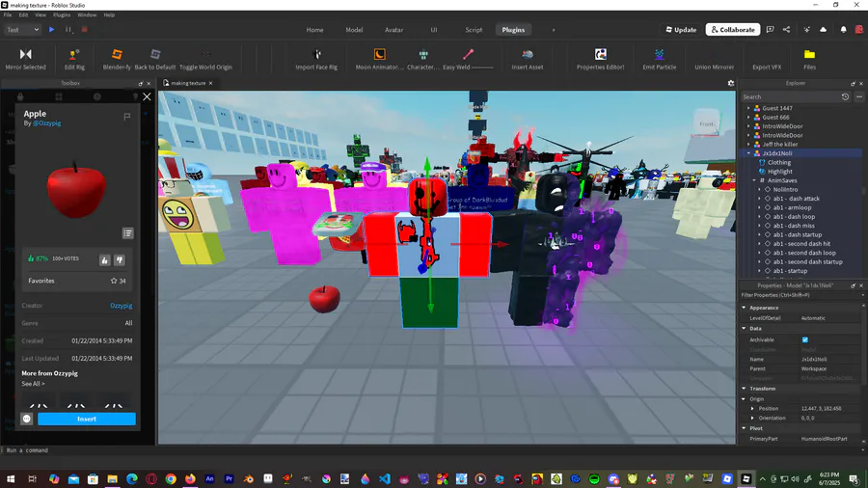The width and height of the screenshot is (868, 488).
Task: Open the Window menu
Action: (87, 14)
